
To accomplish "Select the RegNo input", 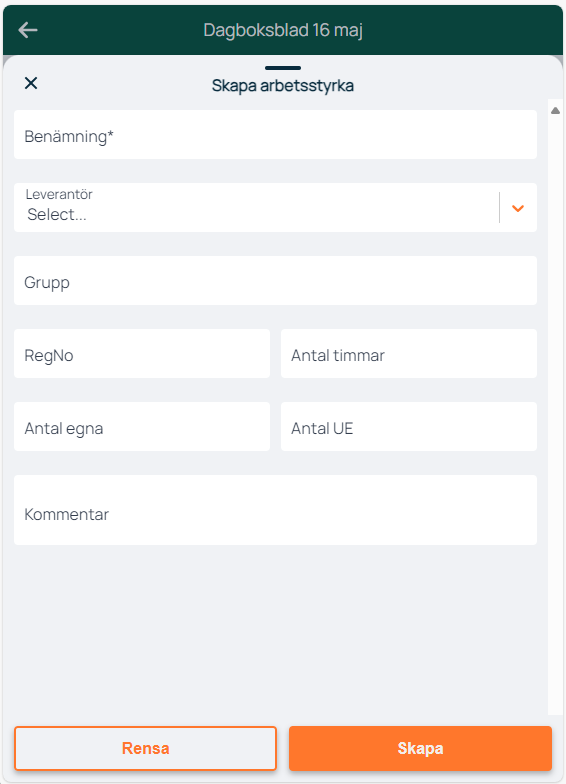I will point(142,354).
